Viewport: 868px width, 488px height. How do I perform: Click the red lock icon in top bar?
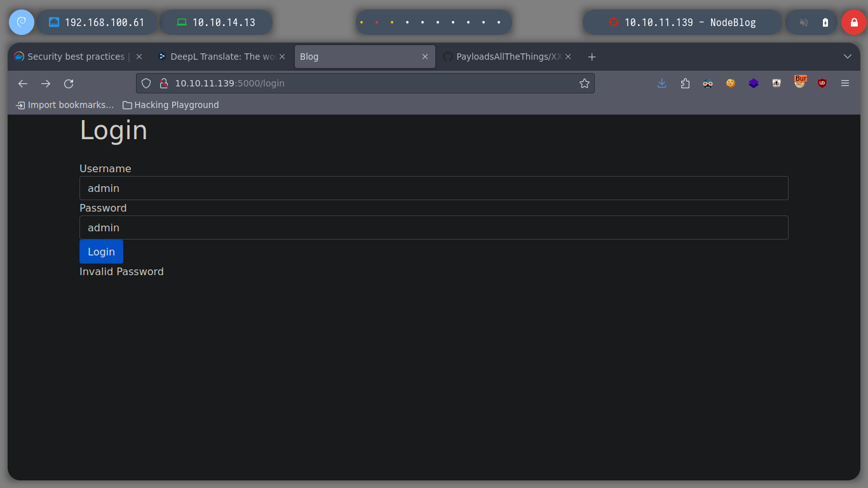click(x=853, y=22)
